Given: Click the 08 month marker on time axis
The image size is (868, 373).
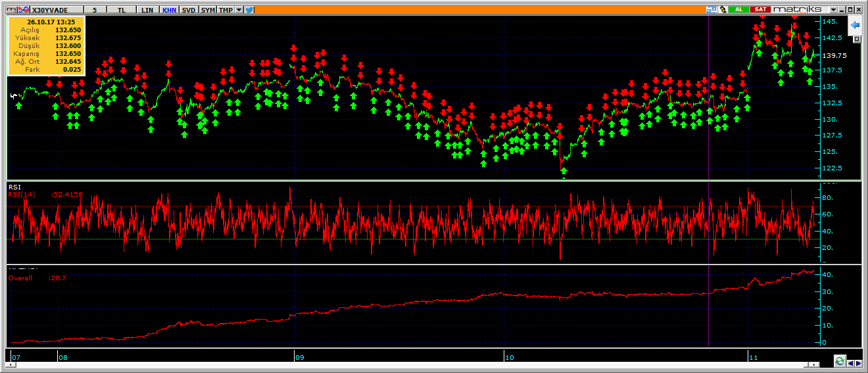Looking at the screenshot, I should [62, 358].
